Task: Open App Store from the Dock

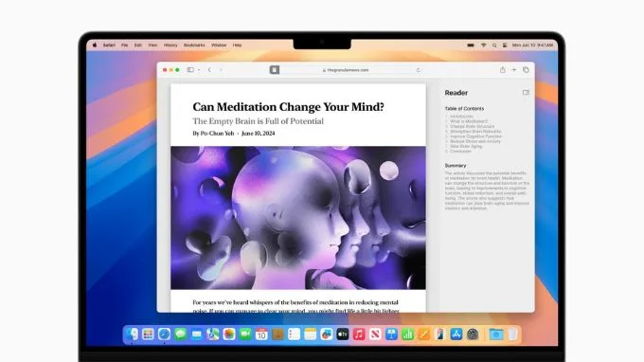Action: [456, 335]
